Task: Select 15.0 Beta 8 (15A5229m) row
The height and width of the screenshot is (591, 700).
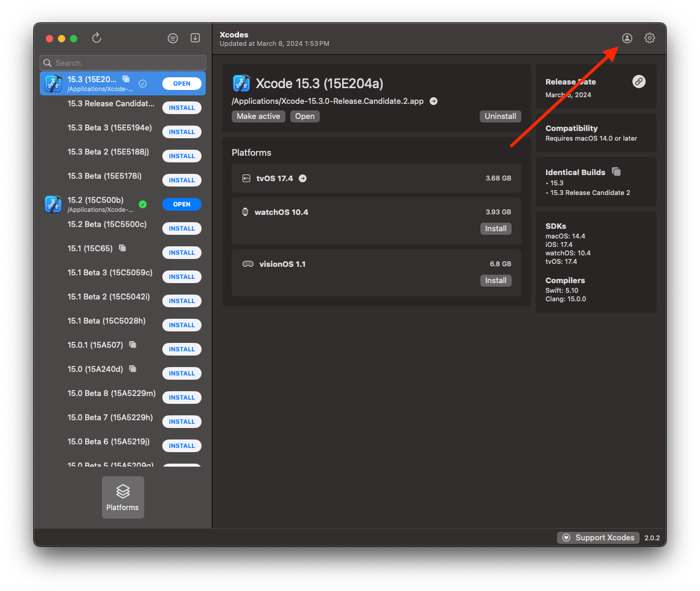Action: click(x=122, y=397)
